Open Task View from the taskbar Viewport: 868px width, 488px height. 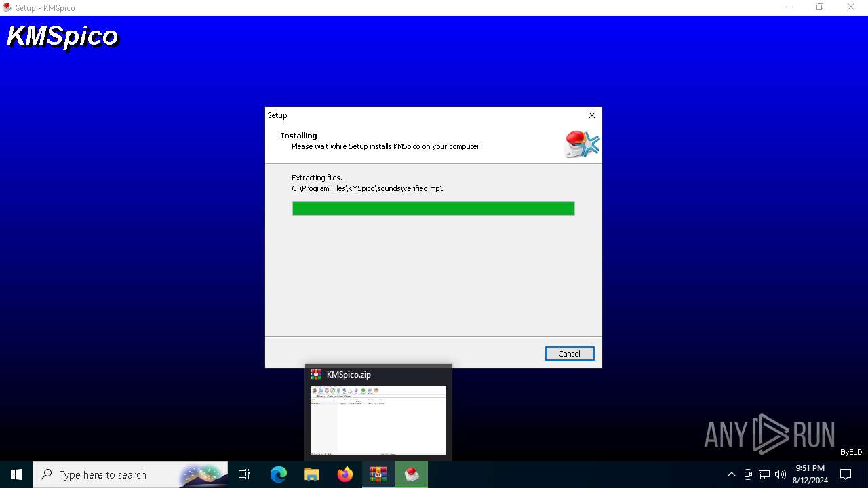pyautogui.click(x=244, y=474)
